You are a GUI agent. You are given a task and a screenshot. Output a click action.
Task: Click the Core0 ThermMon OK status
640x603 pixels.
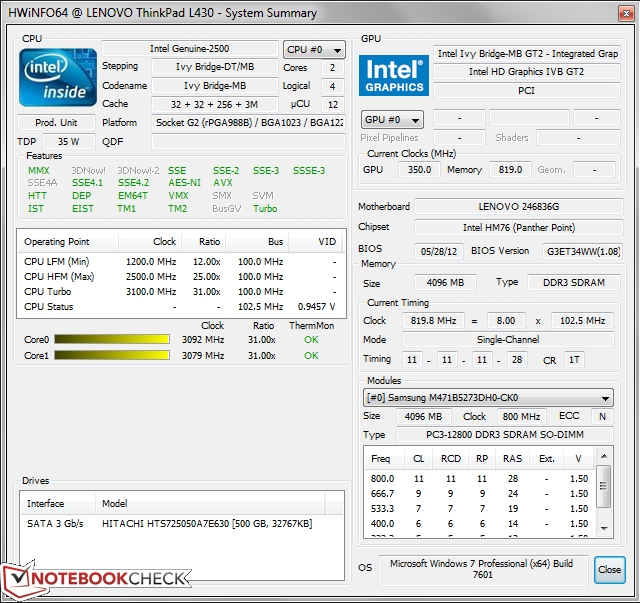point(311,340)
